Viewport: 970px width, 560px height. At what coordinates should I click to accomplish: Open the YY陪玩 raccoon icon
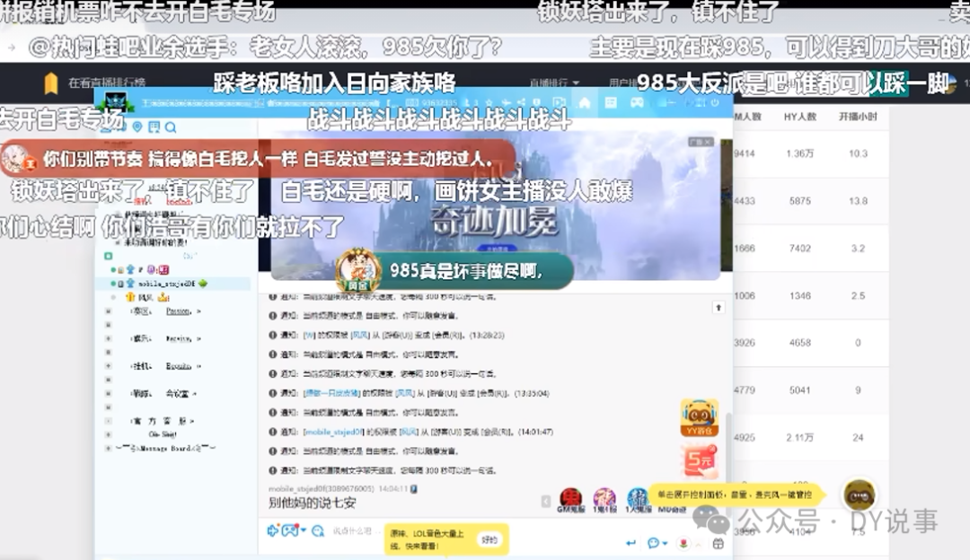click(x=699, y=418)
